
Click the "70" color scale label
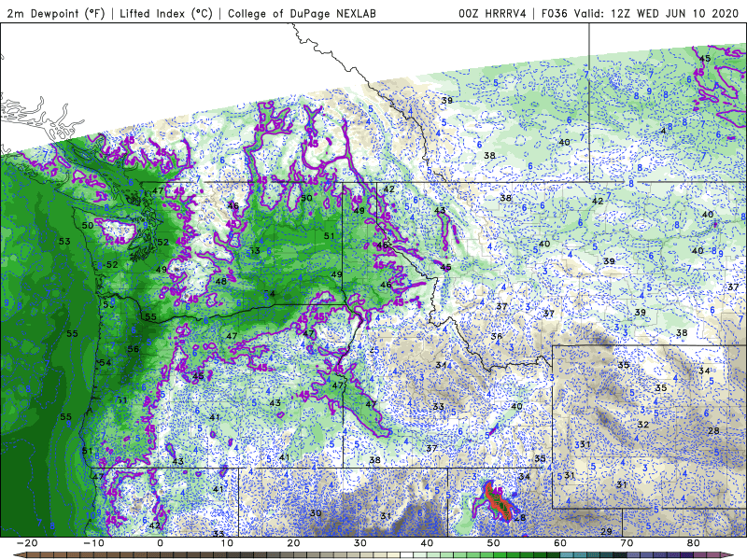pyautogui.click(x=627, y=543)
